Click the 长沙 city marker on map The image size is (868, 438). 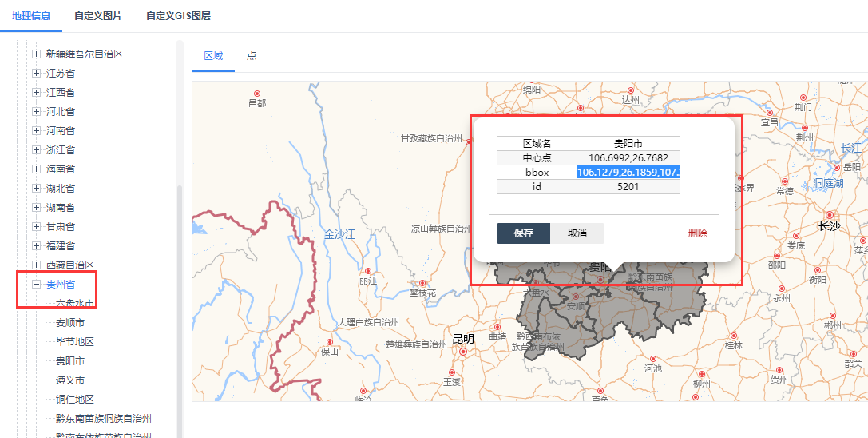829,214
